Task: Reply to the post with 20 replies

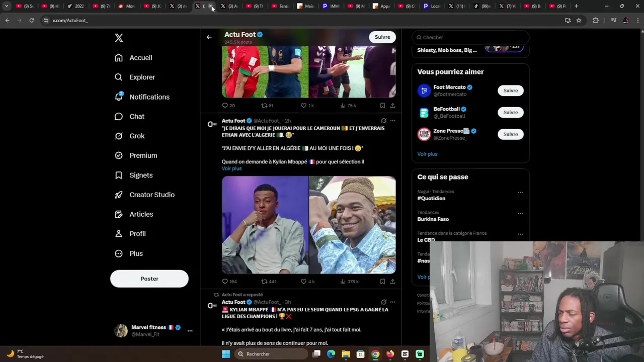Action: (x=228, y=106)
